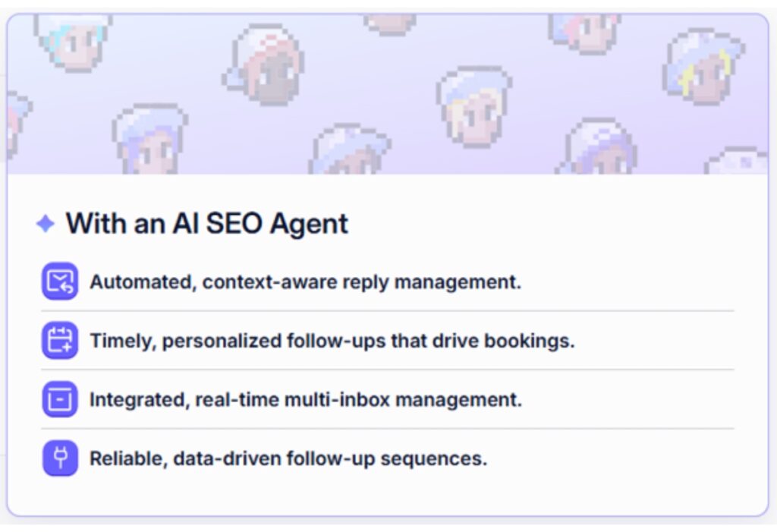Select the cyan-haired pixel avatar in banner
The width and height of the screenshot is (777, 532).
click(x=71, y=39)
